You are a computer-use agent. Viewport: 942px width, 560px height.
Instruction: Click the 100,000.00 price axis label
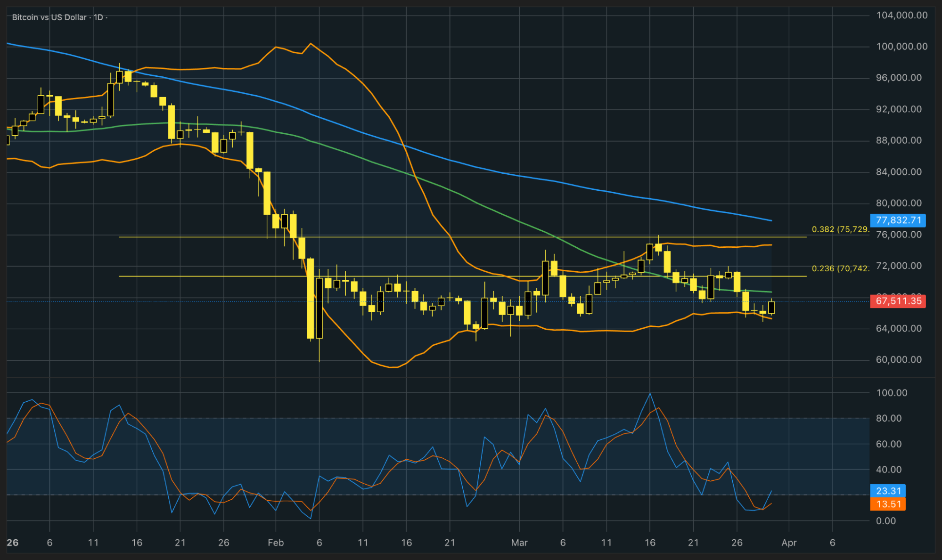point(901,46)
